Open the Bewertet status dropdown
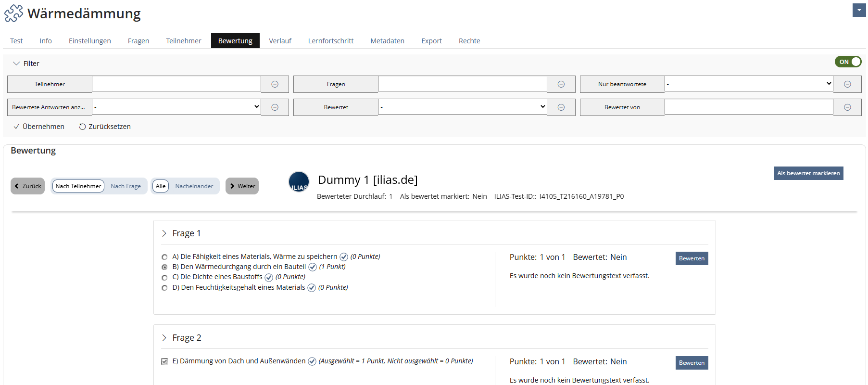 (463, 107)
